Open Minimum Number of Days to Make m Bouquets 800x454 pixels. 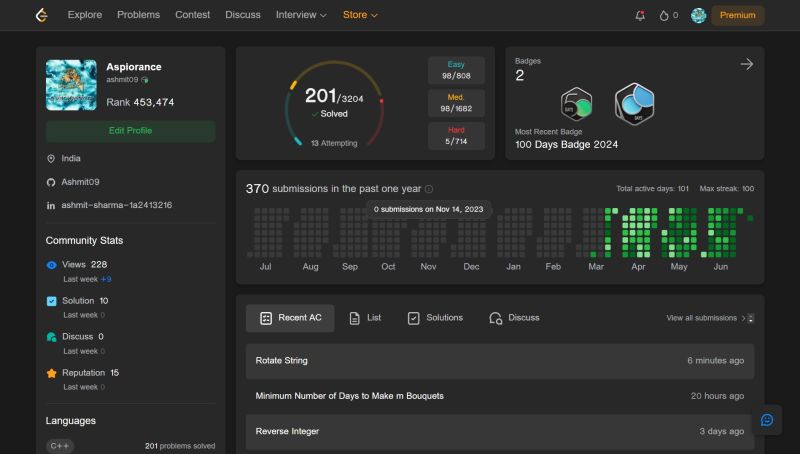[x=500, y=396]
